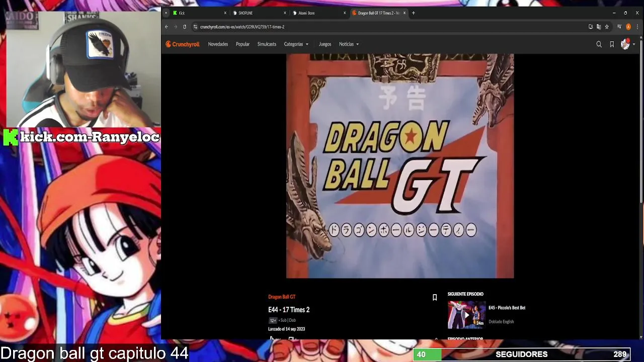The height and width of the screenshot is (362, 644).
Task: Reload the Crunchyroll page
Action: [x=185, y=27]
